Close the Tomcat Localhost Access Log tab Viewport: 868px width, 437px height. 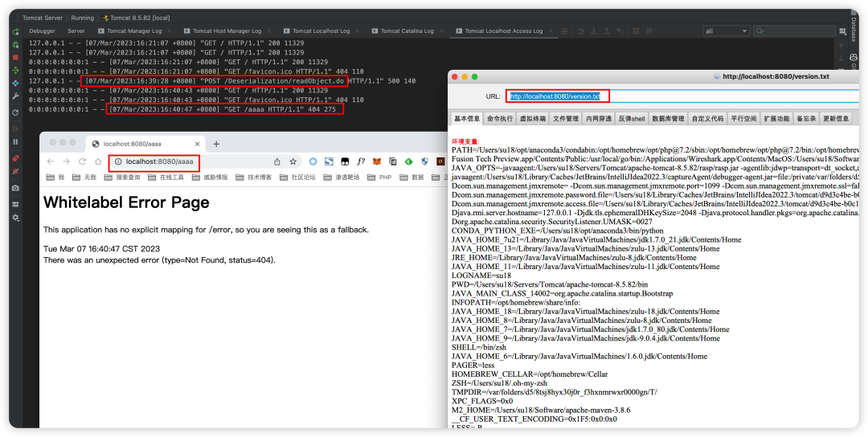point(549,31)
